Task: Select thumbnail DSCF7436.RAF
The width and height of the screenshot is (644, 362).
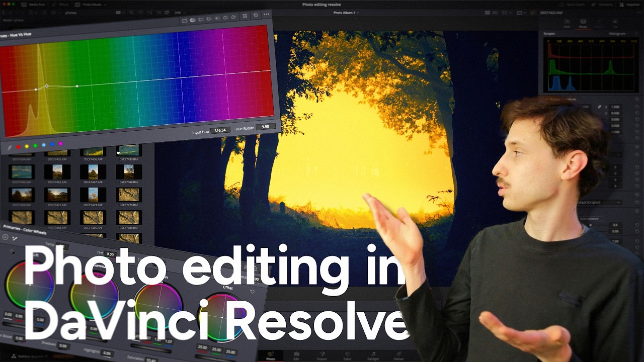Action: (x=93, y=151)
